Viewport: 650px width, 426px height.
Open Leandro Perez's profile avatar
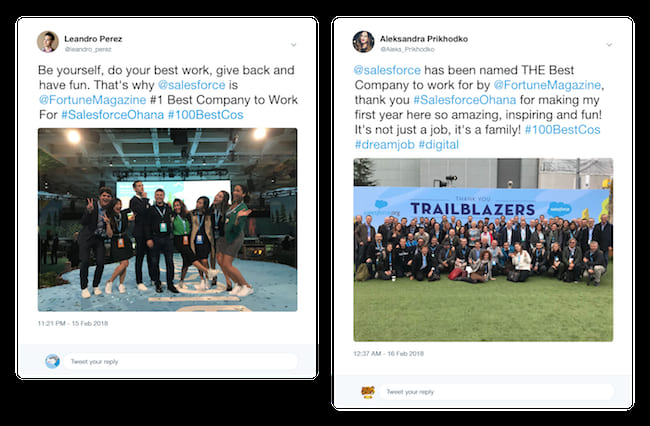coord(48,41)
